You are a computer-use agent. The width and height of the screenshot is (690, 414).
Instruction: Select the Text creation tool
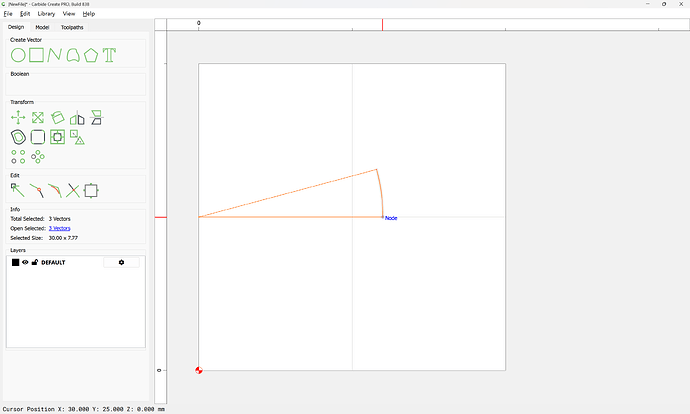coord(109,55)
